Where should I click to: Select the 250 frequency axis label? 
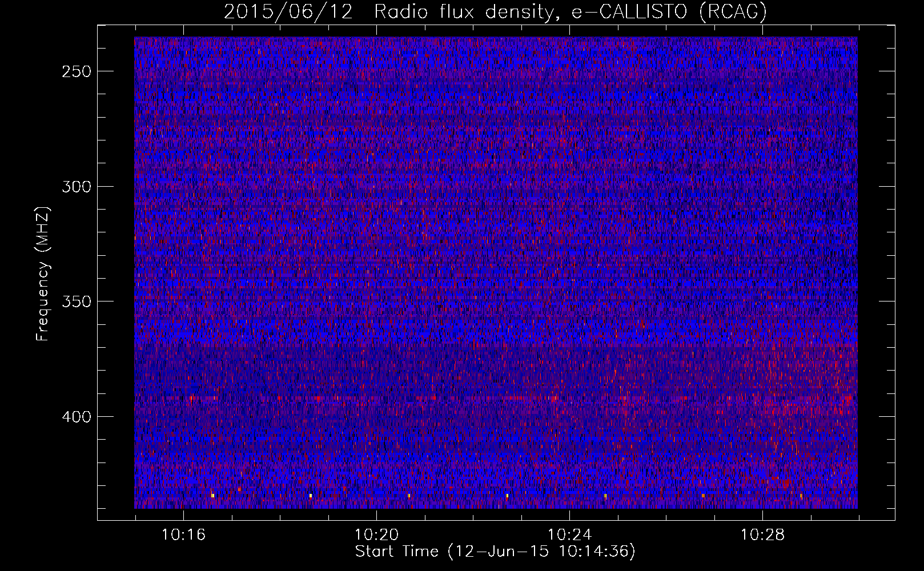pyautogui.click(x=77, y=71)
